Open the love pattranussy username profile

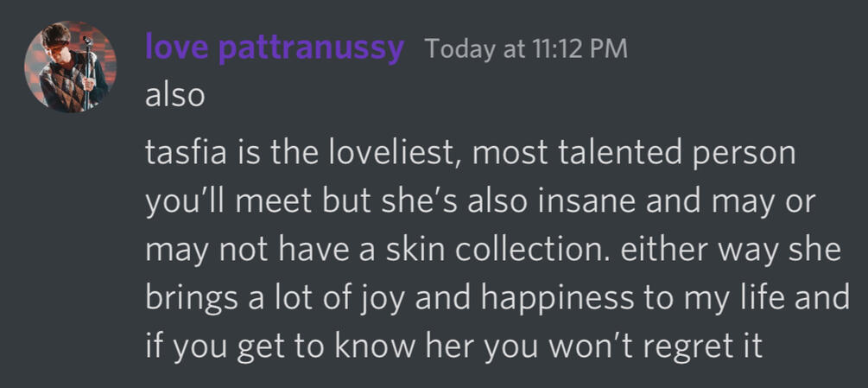274,47
